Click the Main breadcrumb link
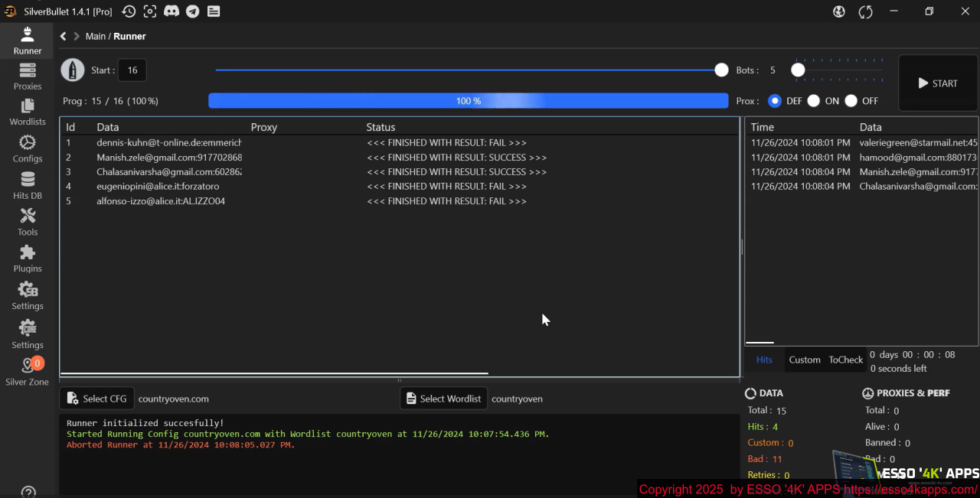 pyautogui.click(x=96, y=36)
